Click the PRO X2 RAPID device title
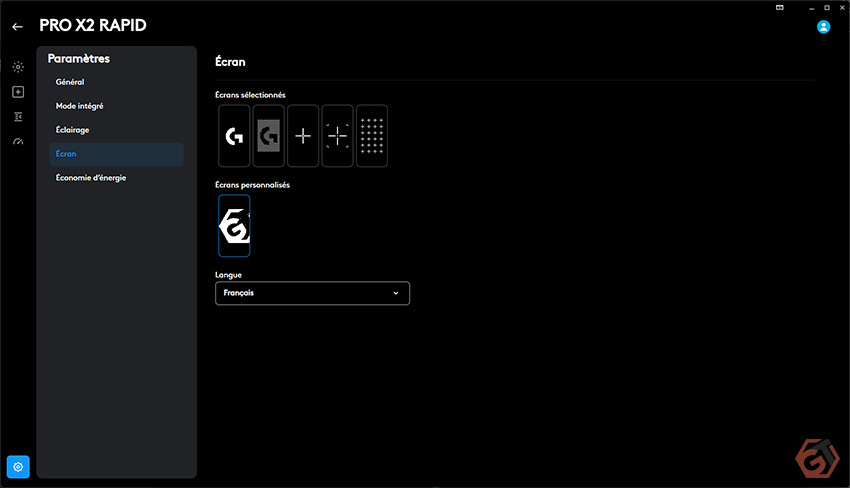 pyautogui.click(x=93, y=25)
